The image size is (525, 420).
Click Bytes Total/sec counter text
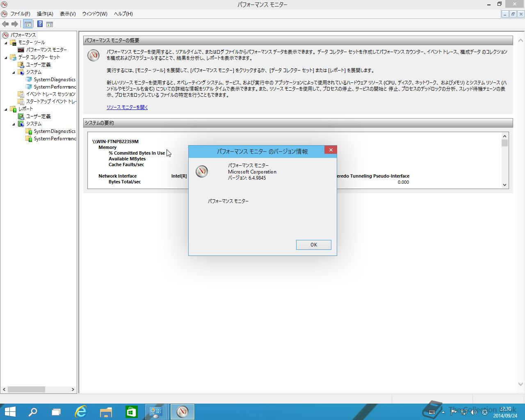coord(125,182)
